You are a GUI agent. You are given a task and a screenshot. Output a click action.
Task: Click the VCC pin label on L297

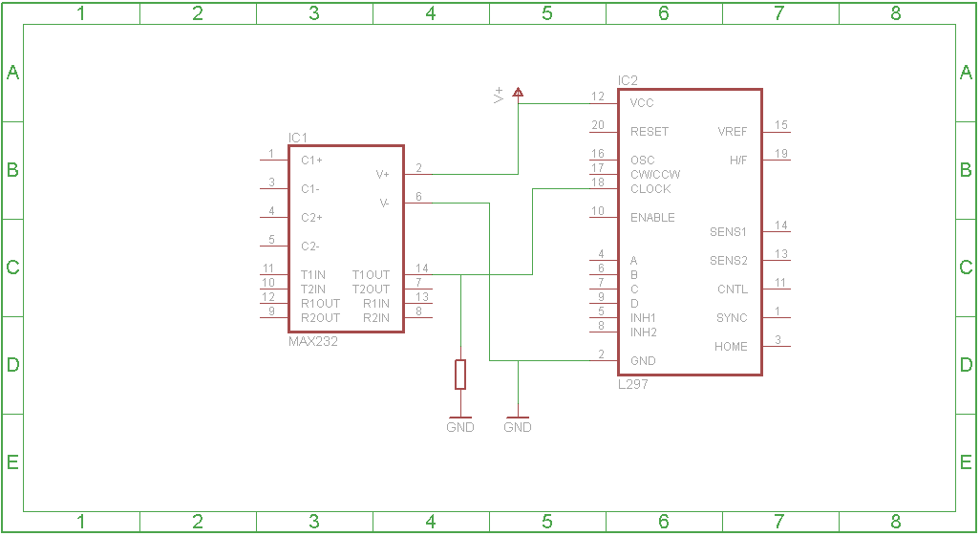[642, 103]
